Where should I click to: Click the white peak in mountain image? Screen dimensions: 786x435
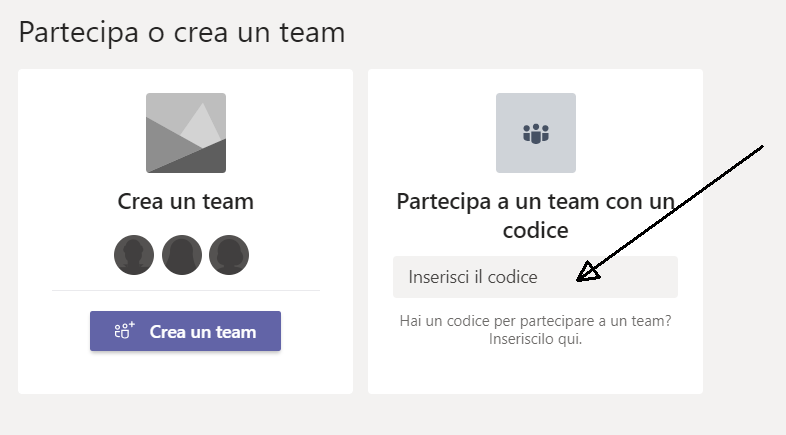[x=203, y=125]
